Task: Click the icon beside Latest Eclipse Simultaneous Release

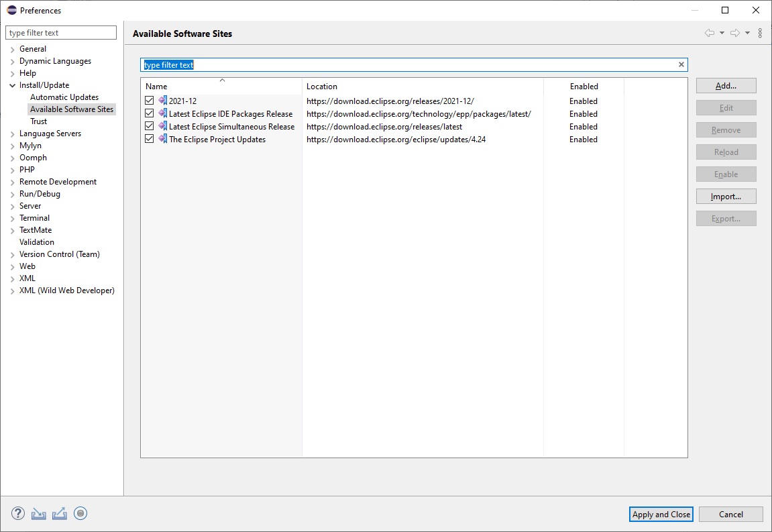Action: coord(162,126)
